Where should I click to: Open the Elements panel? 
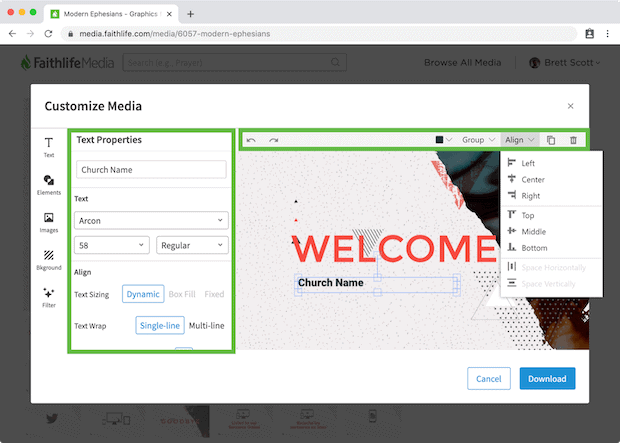point(48,184)
